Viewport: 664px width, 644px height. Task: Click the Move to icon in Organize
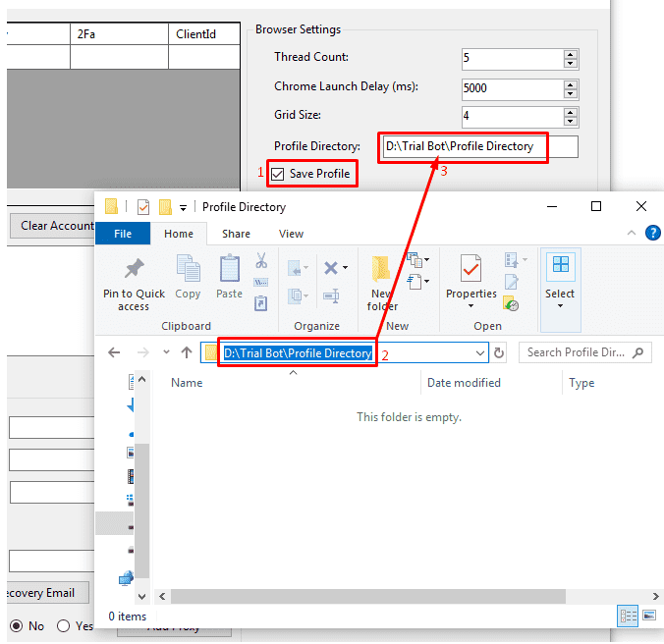tap(295, 268)
